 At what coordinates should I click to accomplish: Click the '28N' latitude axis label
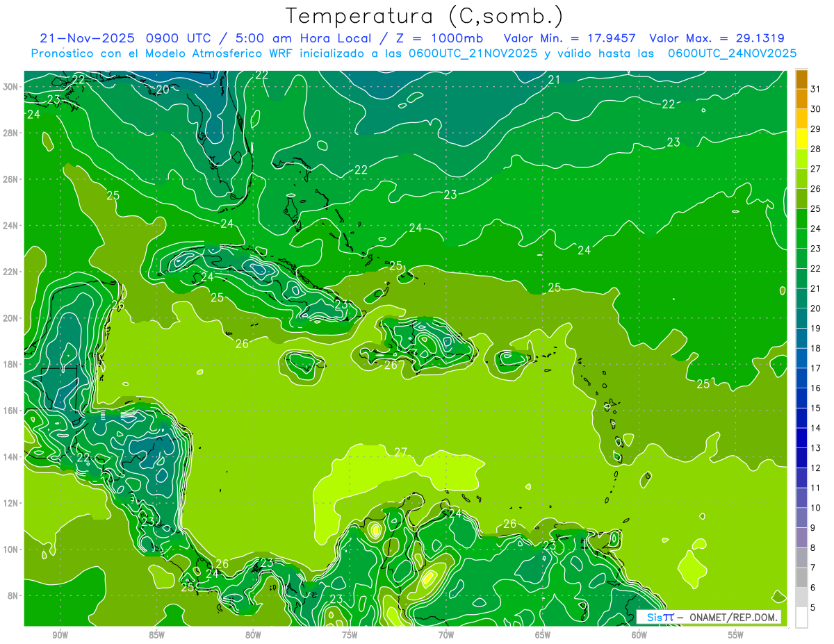tap(10, 133)
